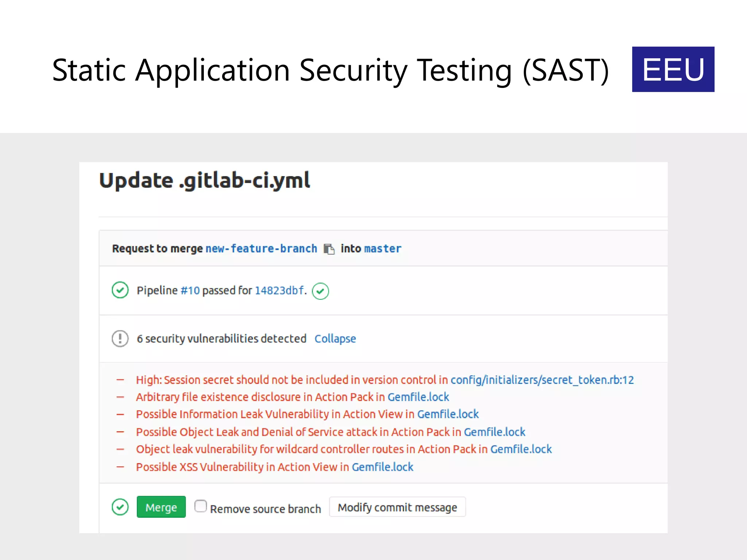The image size is (747, 560).
Task: Open the new-feature-branch link
Action: click(x=261, y=249)
